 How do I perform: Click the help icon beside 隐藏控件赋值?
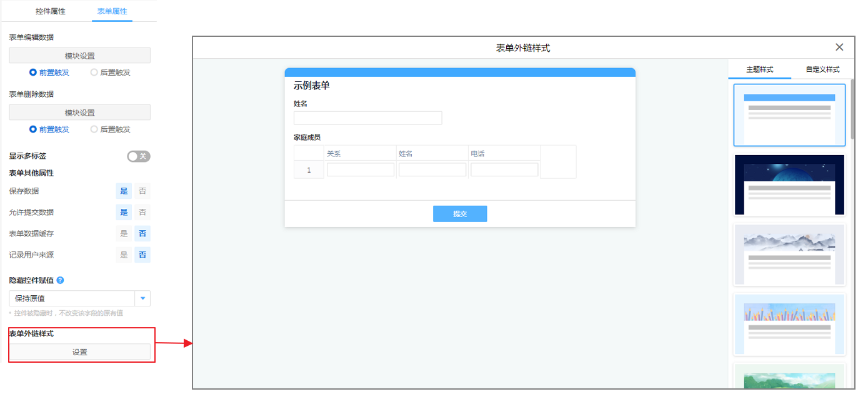[x=61, y=280]
